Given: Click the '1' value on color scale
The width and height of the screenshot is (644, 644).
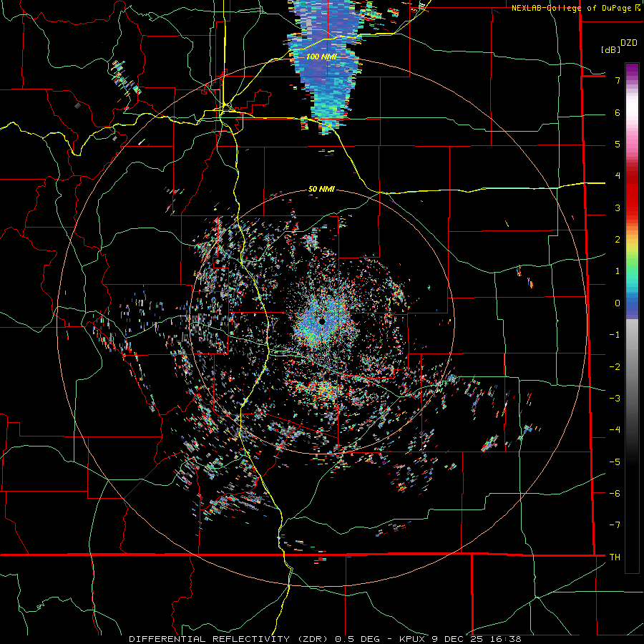Looking at the screenshot, I should tap(618, 271).
